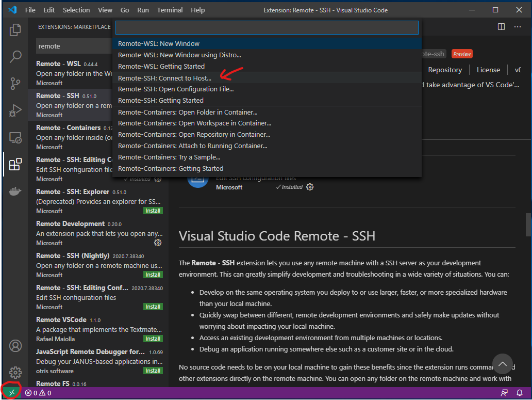Open errors and warnings count in status bar

pos(38,393)
